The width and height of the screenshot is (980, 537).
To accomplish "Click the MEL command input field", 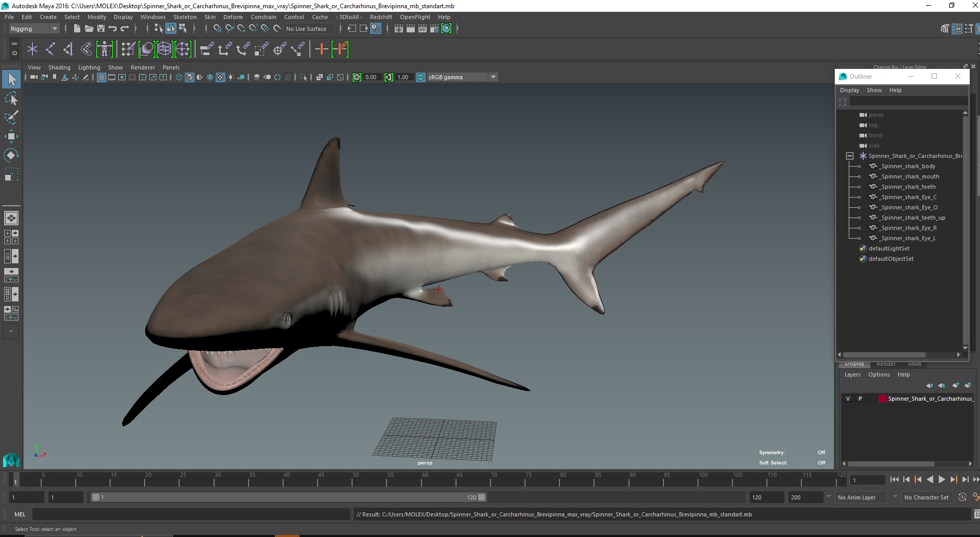I will [x=191, y=514].
